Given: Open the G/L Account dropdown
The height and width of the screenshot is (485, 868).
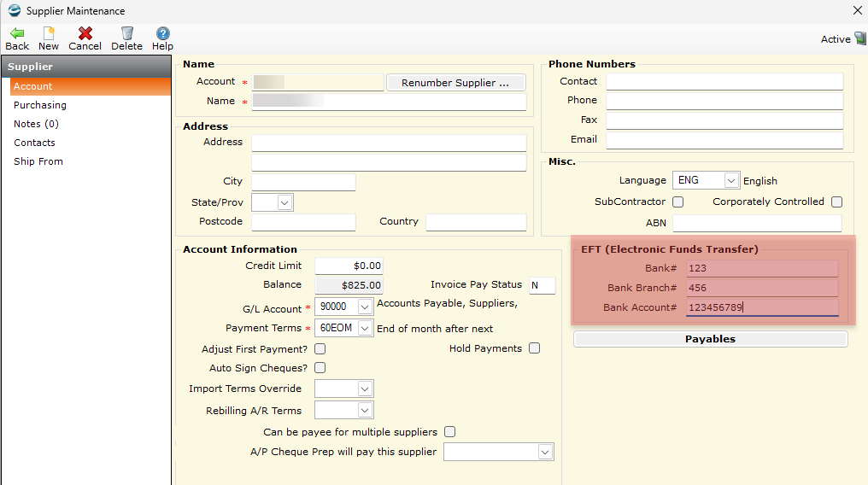Looking at the screenshot, I should pos(365,307).
